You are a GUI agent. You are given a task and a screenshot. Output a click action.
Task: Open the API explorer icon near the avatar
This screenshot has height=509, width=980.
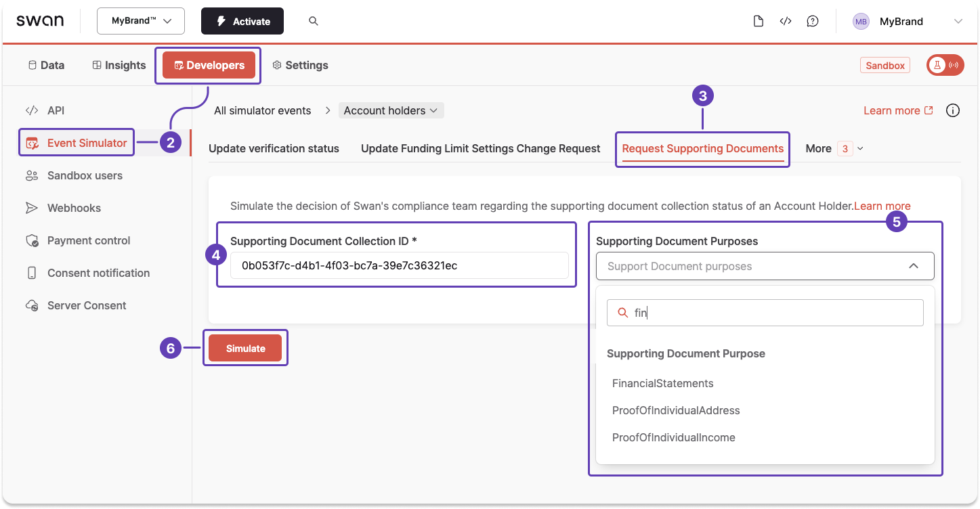coord(786,21)
